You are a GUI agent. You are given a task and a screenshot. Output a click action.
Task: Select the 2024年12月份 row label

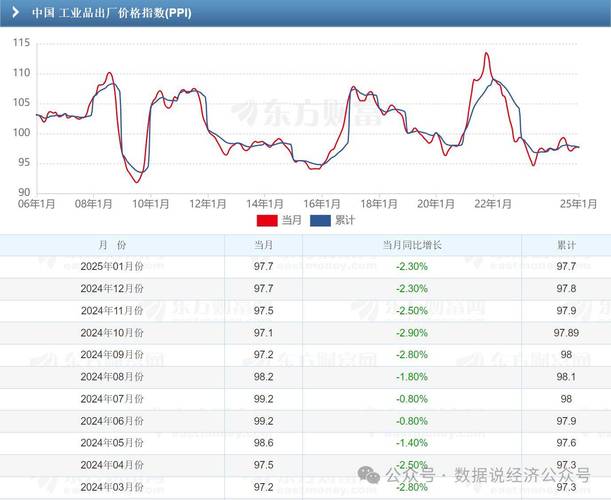pos(112,289)
